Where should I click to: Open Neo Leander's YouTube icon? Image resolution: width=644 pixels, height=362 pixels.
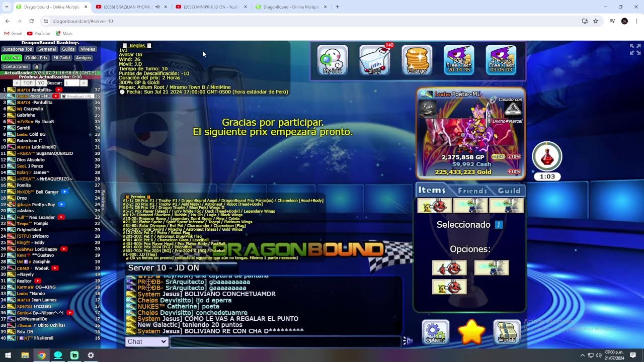point(61,217)
